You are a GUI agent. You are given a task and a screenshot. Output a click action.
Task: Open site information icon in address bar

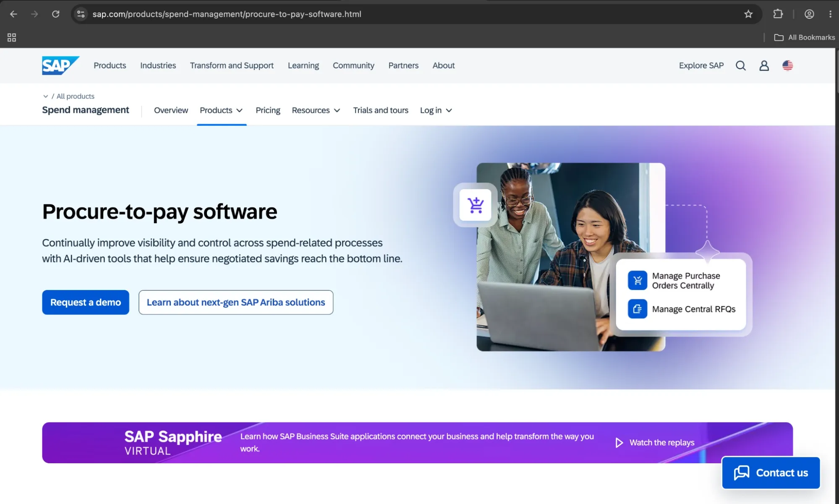[81, 14]
